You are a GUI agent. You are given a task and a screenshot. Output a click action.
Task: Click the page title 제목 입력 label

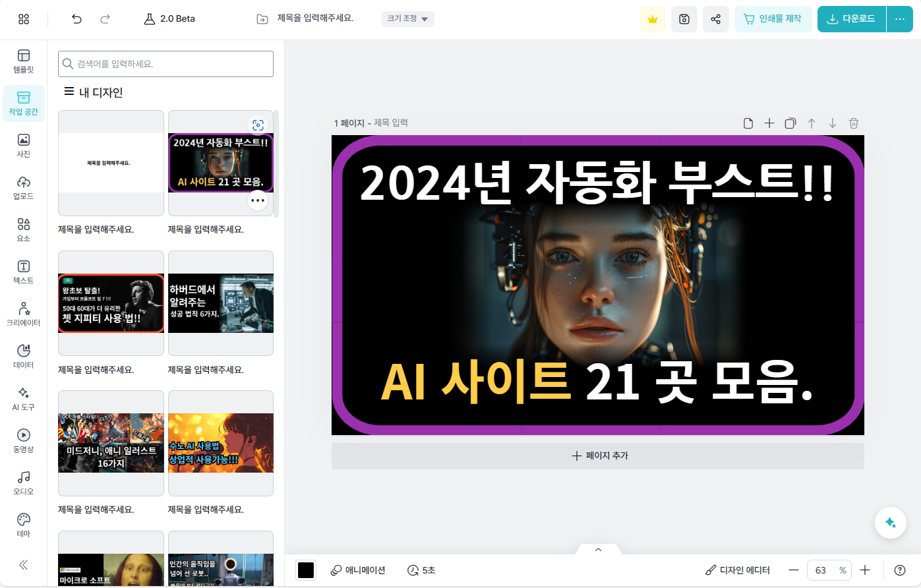click(391, 123)
